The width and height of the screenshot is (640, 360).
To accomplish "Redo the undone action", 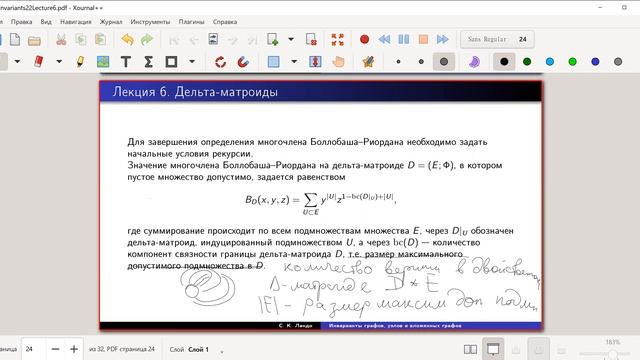I will (x=147, y=40).
